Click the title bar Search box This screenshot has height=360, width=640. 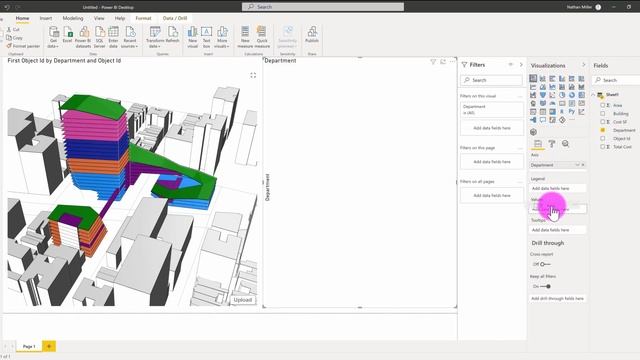323,7
